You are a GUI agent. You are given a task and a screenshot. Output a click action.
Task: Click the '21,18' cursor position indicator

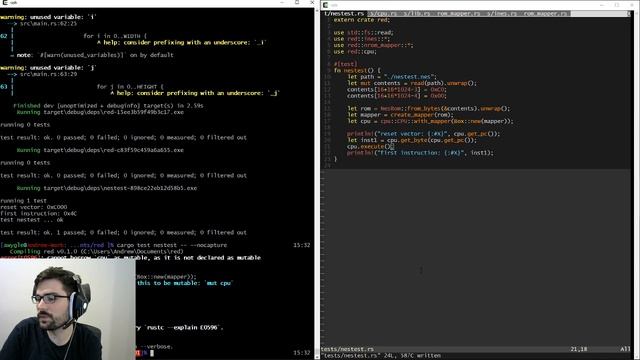[578, 349]
